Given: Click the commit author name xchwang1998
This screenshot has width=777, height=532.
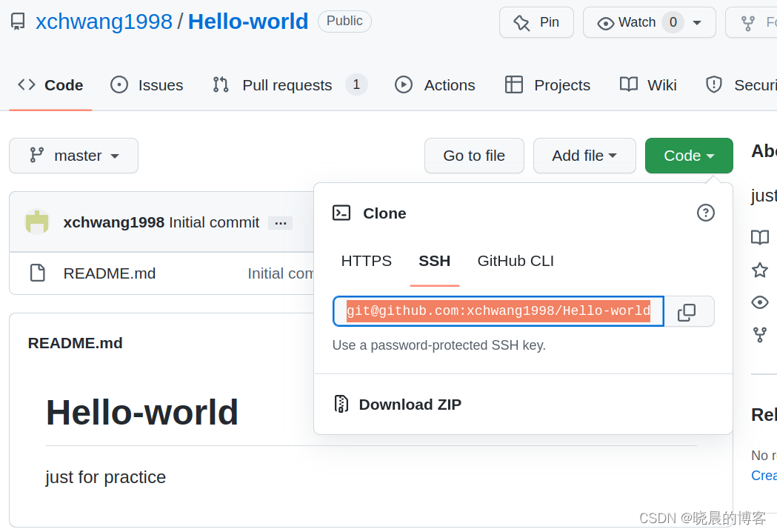Looking at the screenshot, I should pyautogui.click(x=114, y=222).
